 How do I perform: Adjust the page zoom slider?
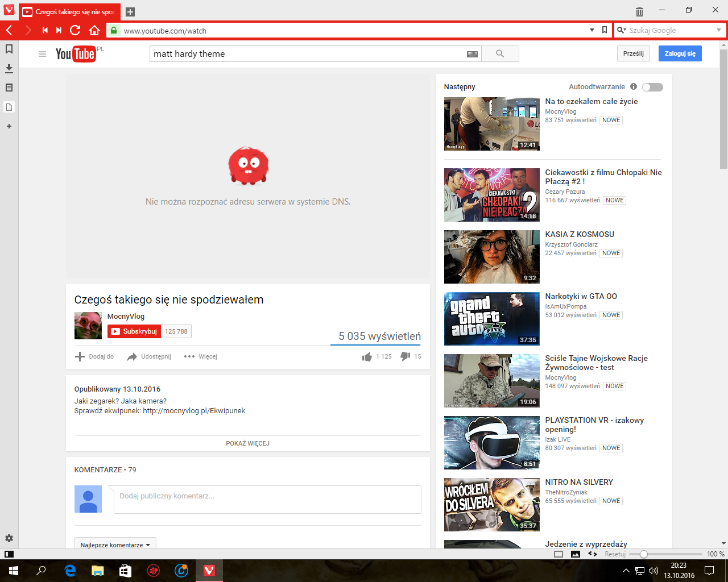click(x=643, y=554)
